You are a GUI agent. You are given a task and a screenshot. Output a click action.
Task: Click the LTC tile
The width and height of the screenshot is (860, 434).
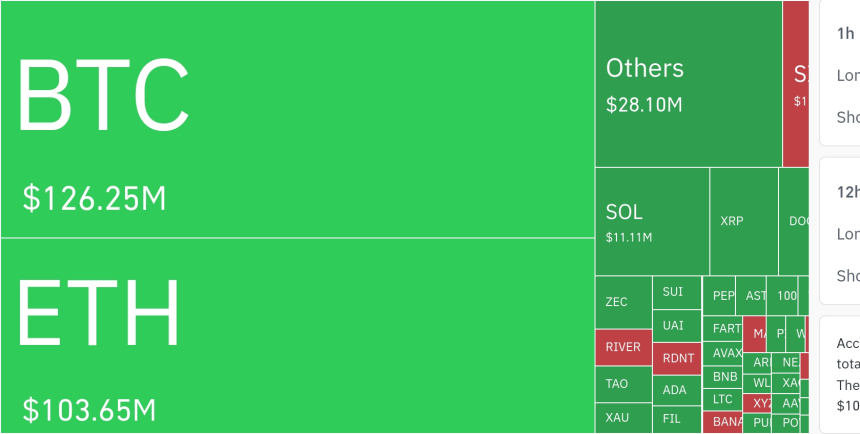(x=724, y=399)
